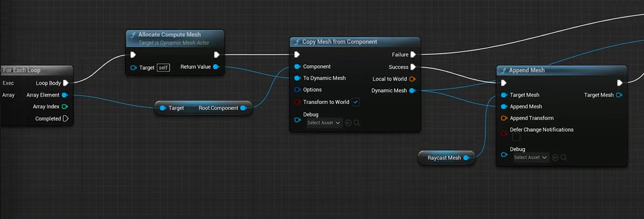Open Select Asset dropdown in Copy Mesh node
Viewport: 644px width, 219px height.
click(324, 122)
